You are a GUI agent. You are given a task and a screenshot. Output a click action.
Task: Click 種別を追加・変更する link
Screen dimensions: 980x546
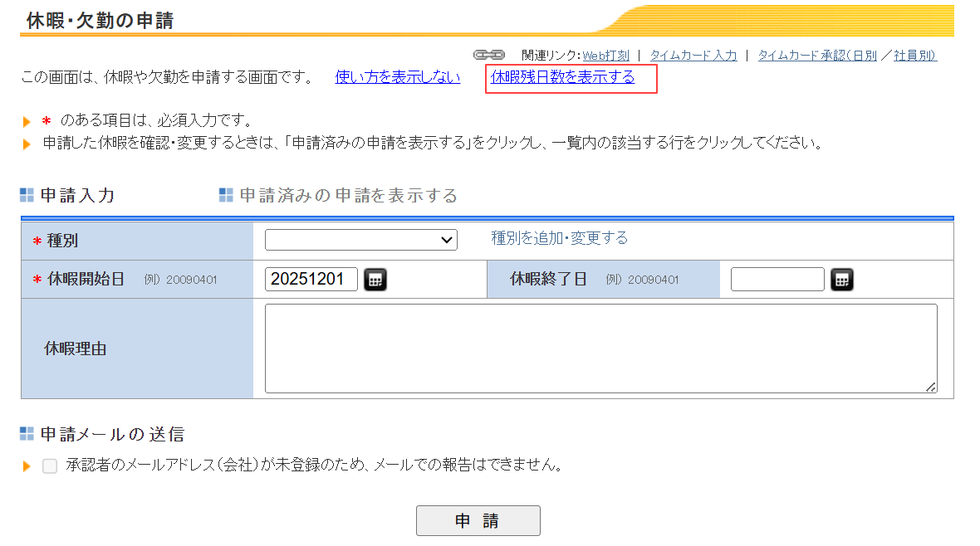[x=559, y=238]
